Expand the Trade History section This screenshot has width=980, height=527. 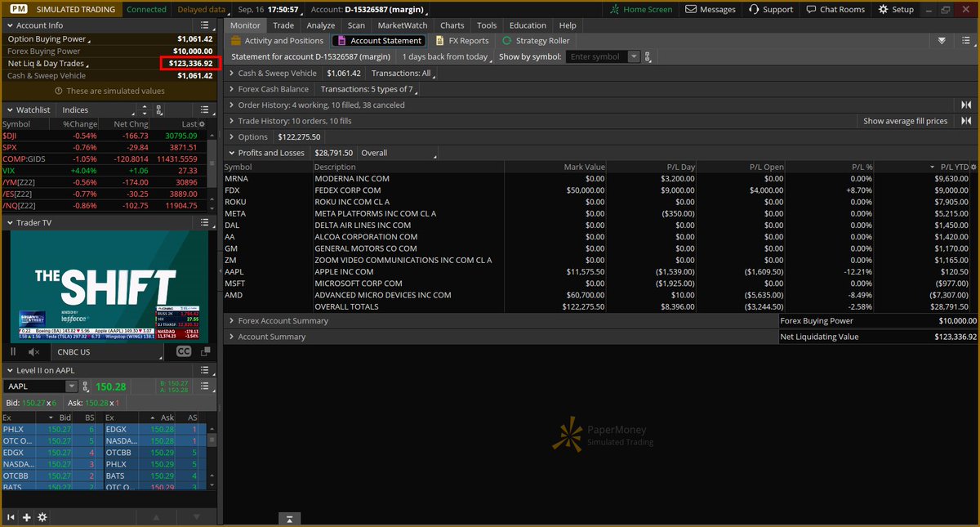[x=232, y=121]
